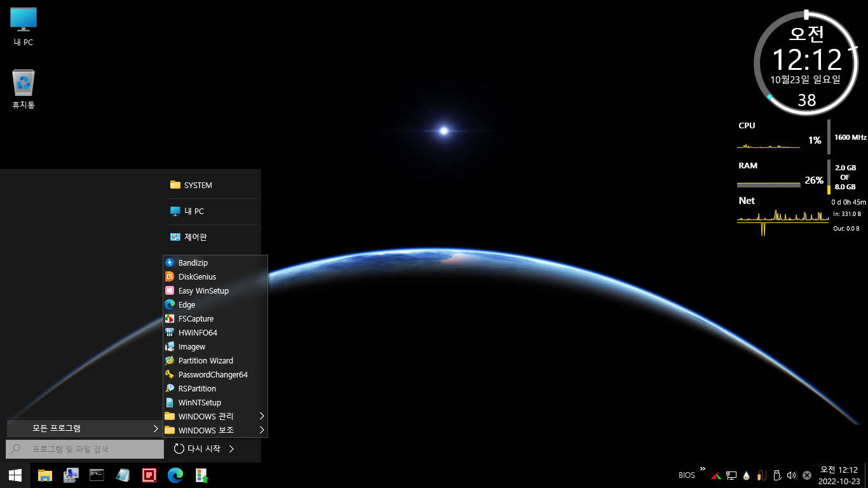Launch Bandizip from the programs list
The width and height of the screenshot is (868, 488).
(215, 262)
